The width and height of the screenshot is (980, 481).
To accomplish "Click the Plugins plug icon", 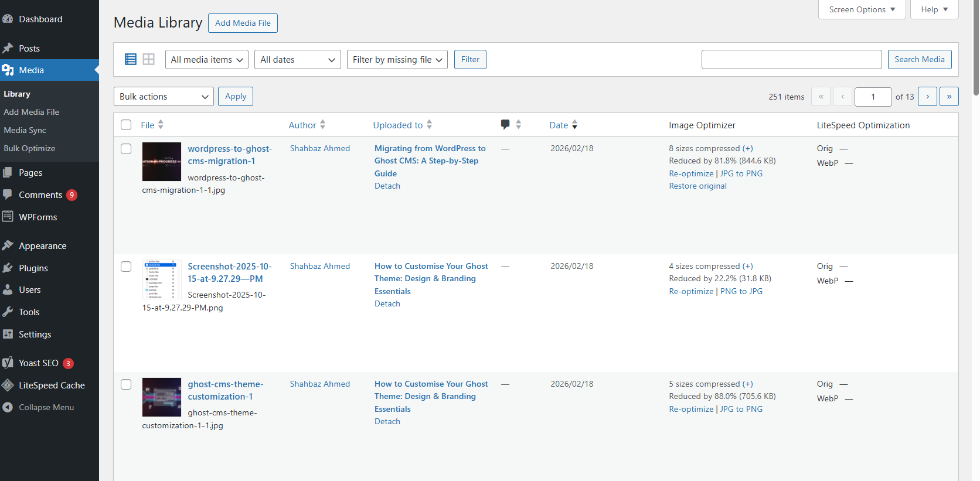I will (8, 268).
